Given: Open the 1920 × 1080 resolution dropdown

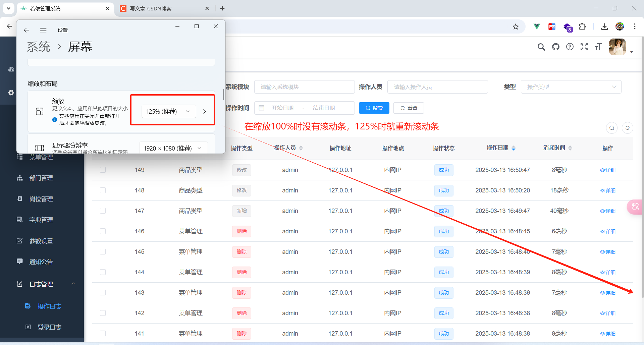Looking at the screenshot, I should (x=173, y=148).
